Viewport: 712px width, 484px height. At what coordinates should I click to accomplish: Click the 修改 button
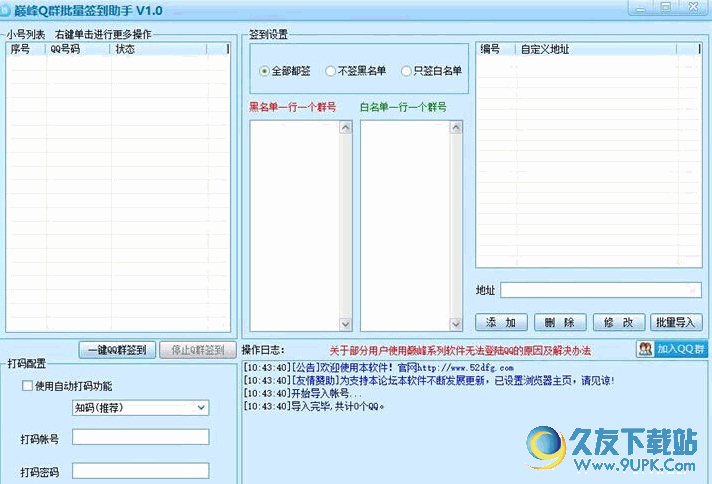[618, 322]
